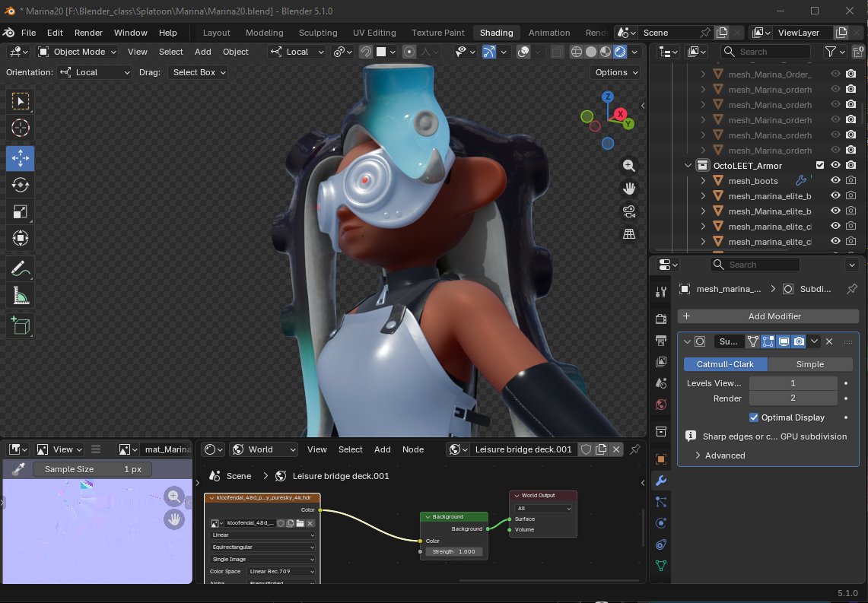Screen dimensions: 868x603
Task: Open the Drag Select Box dropdown
Action: pyautogui.click(x=199, y=72)
